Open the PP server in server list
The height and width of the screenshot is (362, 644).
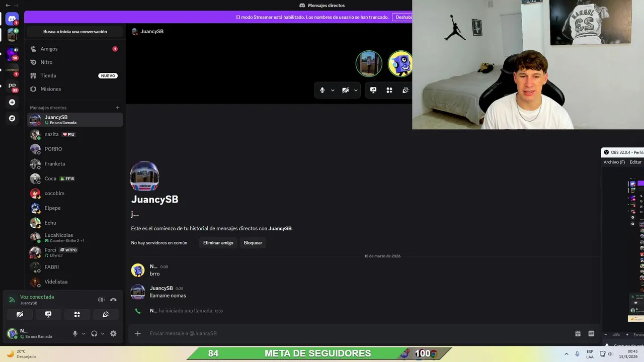(12, 86)
